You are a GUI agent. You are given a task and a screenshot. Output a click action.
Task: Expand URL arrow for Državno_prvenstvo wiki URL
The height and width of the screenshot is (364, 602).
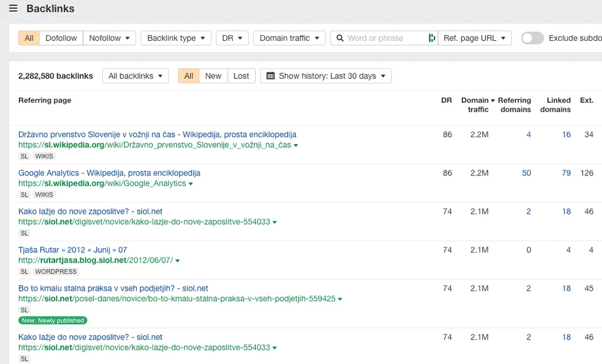(295, 145)
